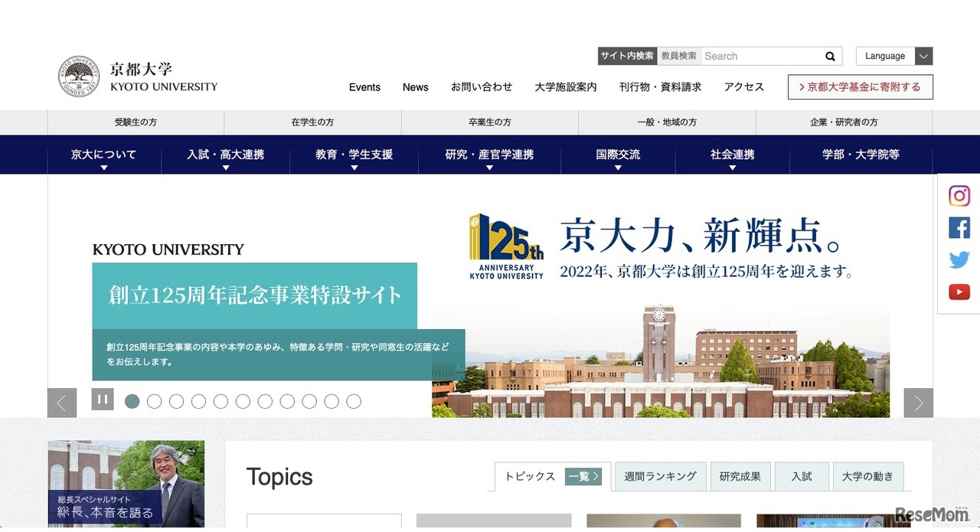Switch to the 研究成果 topics tab
This screenshot has height=532, width=980.
tap(740, 476)
